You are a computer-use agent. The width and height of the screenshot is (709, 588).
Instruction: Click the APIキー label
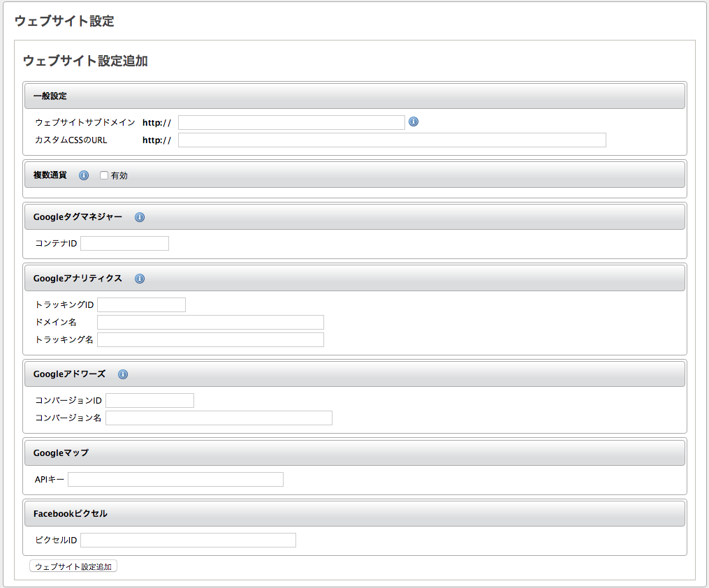pyautogui.click(x=50, y=480)
